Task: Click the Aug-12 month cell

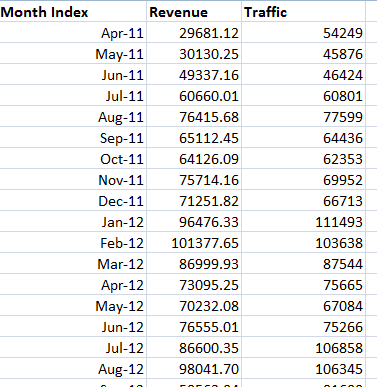Action: 73,369
